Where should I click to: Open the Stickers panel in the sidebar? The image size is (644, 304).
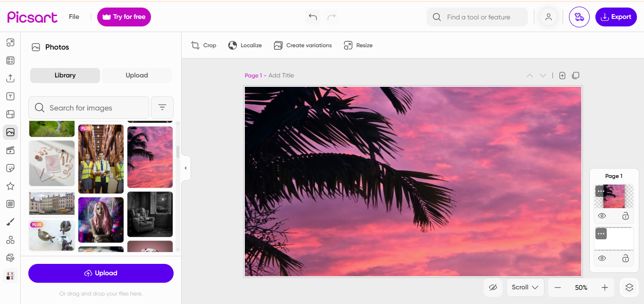click(x=10, y=168)
